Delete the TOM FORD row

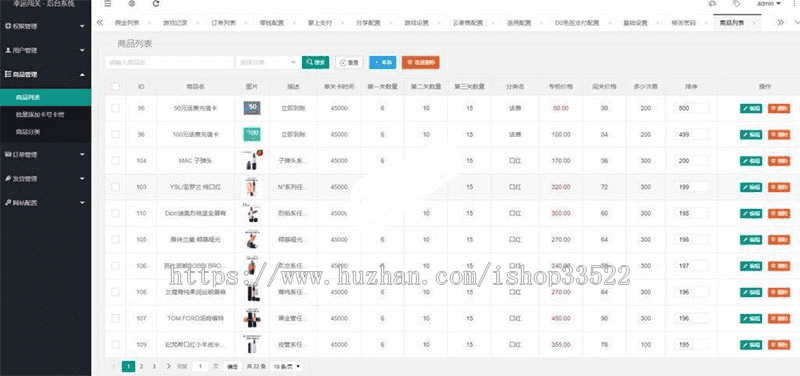pos(779,318)
